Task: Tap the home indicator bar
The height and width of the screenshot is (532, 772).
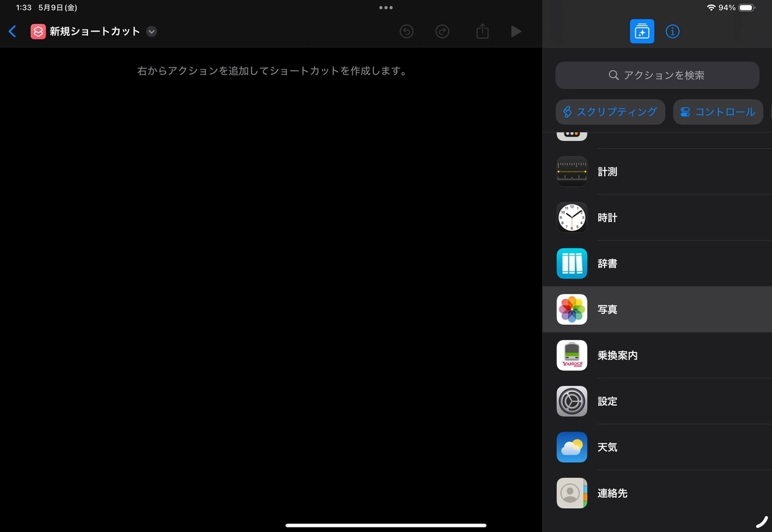Action: (386, 526)
